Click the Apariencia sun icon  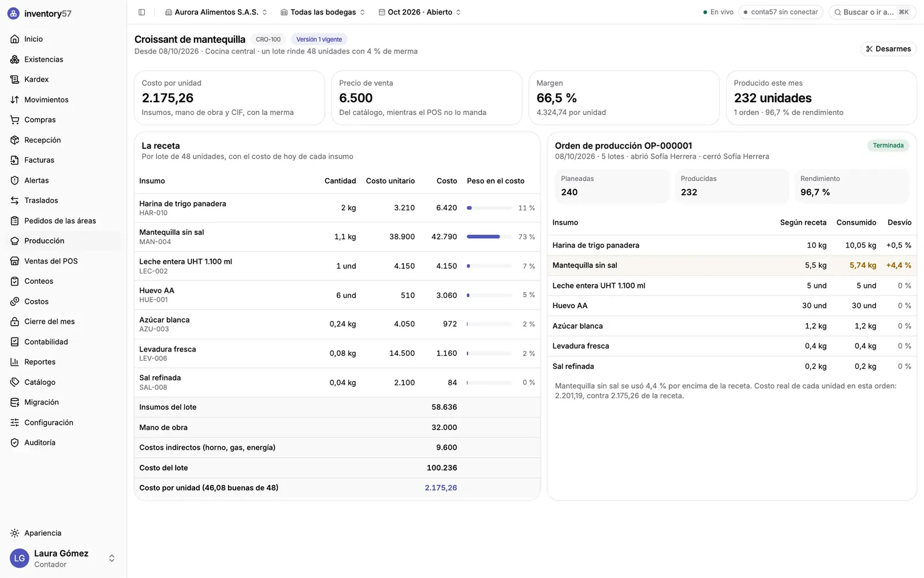[x=14, y=533]
